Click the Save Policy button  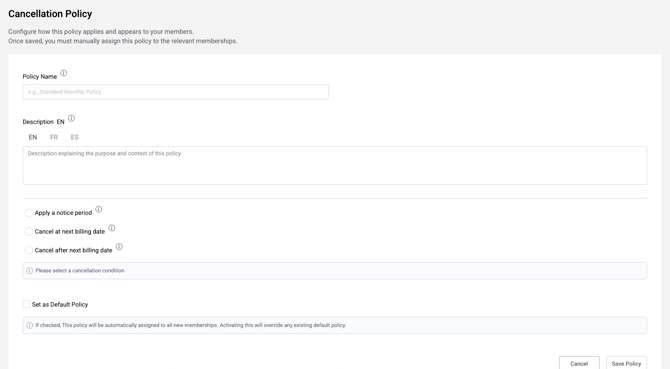pyautogui.click(x=626, y=363)
